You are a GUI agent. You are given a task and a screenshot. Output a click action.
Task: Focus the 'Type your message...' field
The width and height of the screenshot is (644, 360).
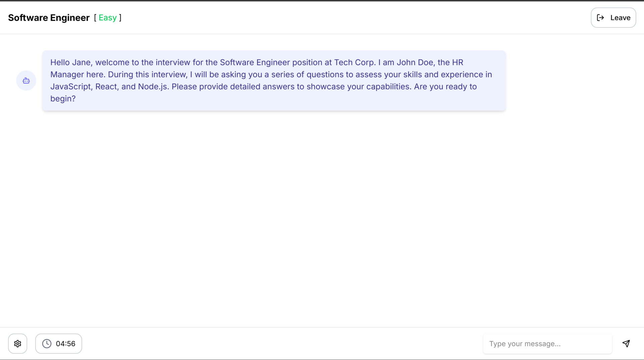pyautogui.click(x=547, y=344)
